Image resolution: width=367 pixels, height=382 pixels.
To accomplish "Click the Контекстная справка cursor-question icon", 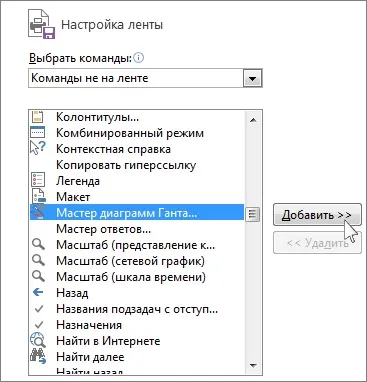I will 38,148.
